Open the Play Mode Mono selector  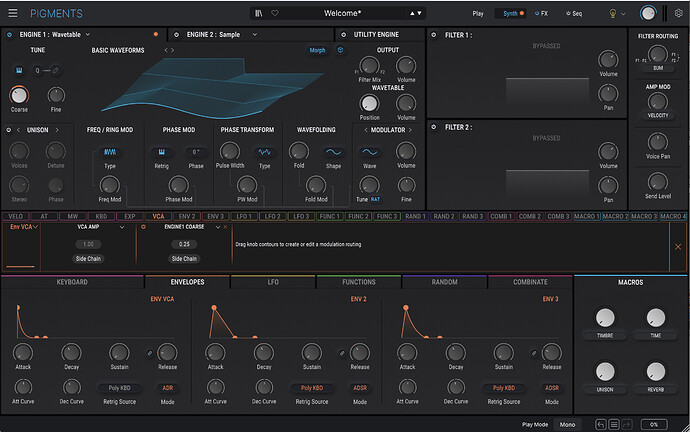pos(567,425)
